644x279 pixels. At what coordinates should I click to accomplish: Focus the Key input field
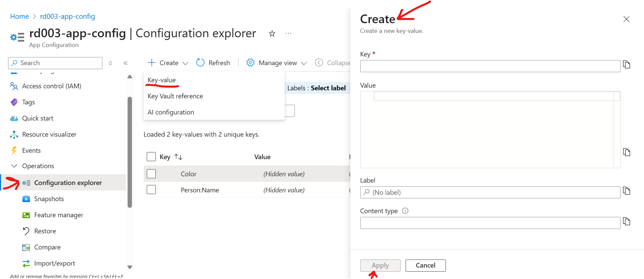[490, 66]
